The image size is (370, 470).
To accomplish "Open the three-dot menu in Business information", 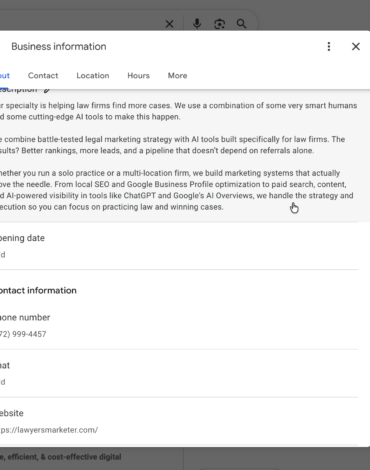I will click(329, 47).
